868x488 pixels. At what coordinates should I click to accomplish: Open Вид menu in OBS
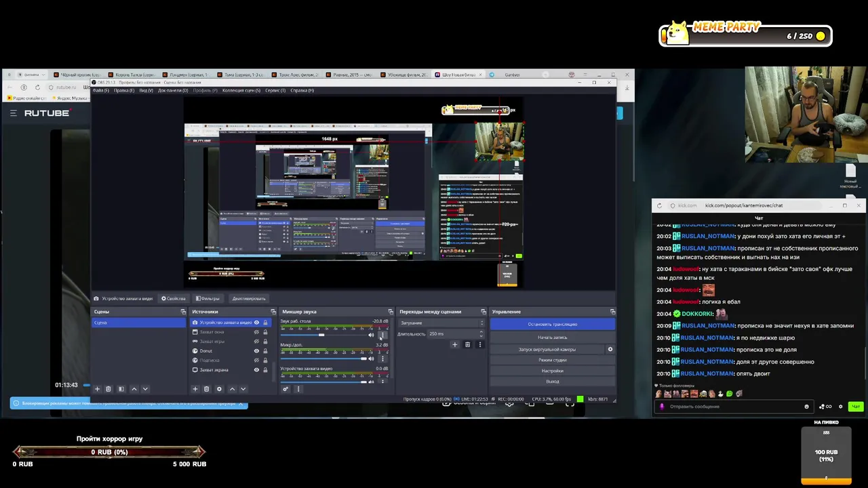click(146, 90)
